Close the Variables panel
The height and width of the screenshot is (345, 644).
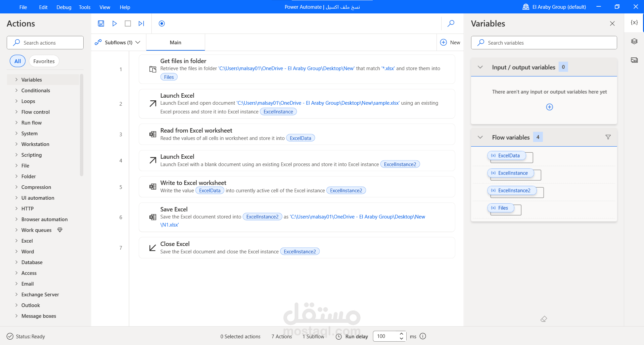coord(612,23)
